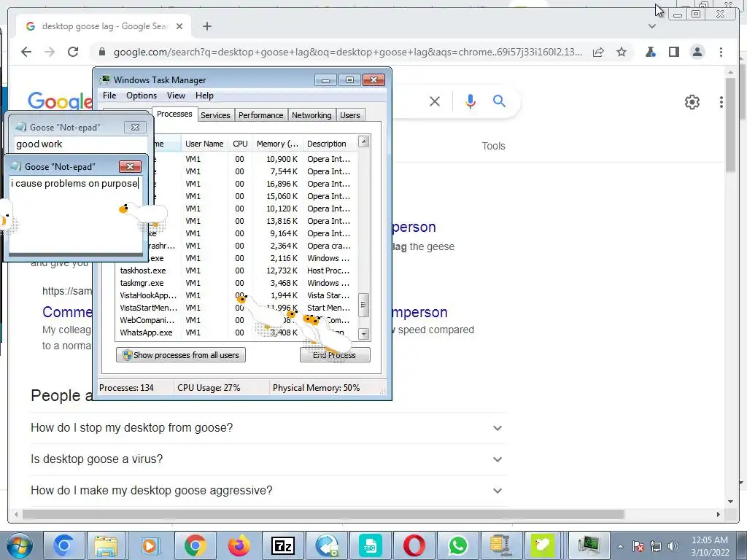Show hidden system tray icons
Screen dimensions: 747x560
coord(620,546)
